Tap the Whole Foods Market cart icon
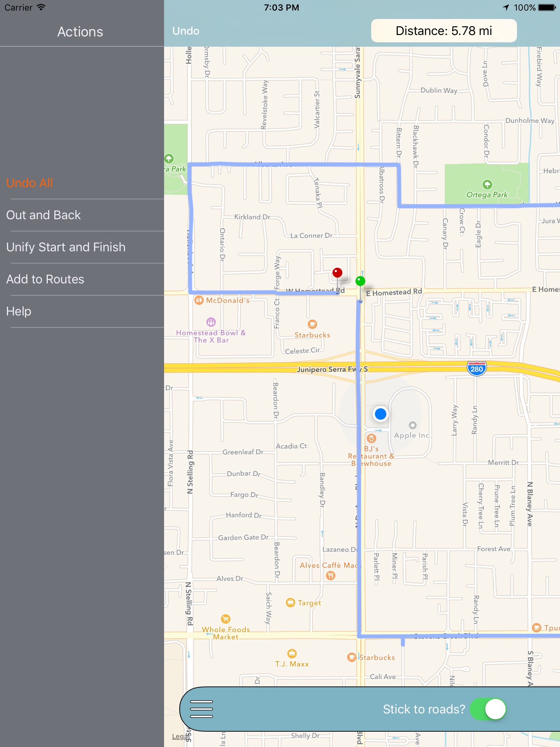 226,619
